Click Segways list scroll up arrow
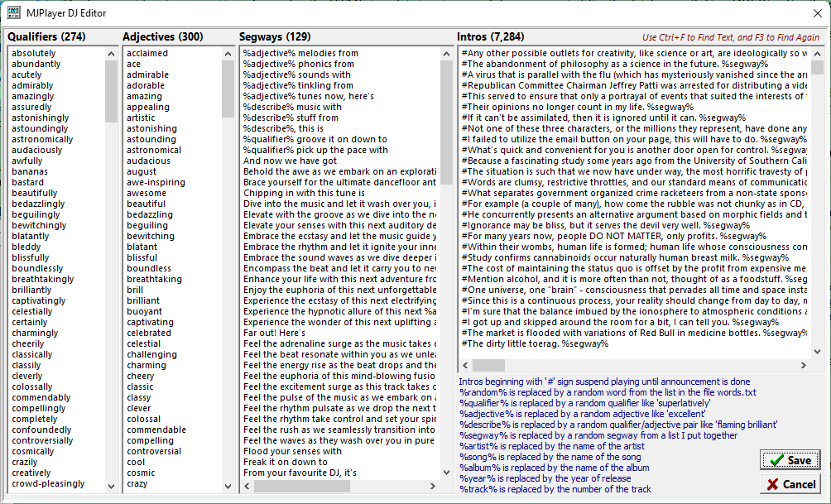This screenshot has width=831, height=504. click(447, 54)
